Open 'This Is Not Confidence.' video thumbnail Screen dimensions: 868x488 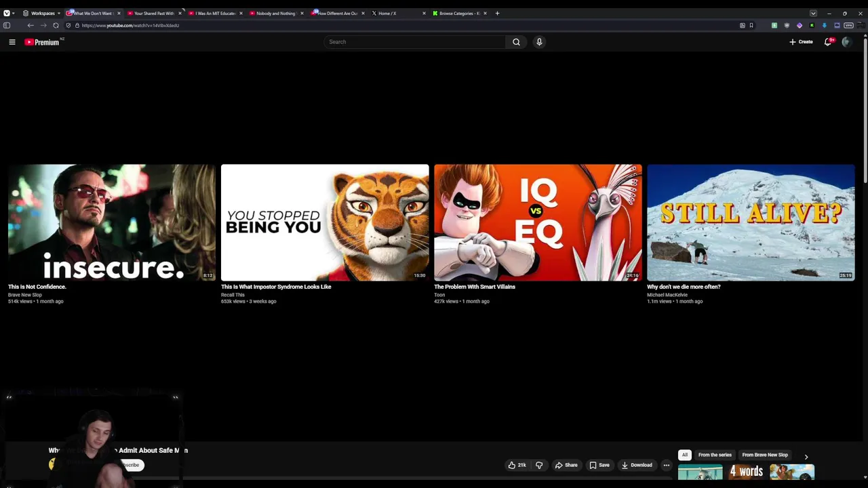click(x=112, y=222)
